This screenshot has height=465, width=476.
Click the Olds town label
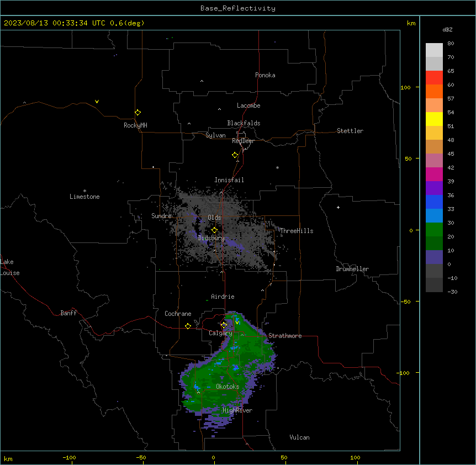pos(214,218)
